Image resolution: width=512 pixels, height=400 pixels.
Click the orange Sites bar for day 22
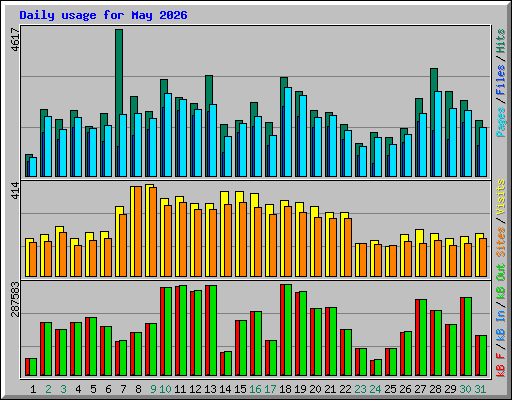click(x=348, y=247)
